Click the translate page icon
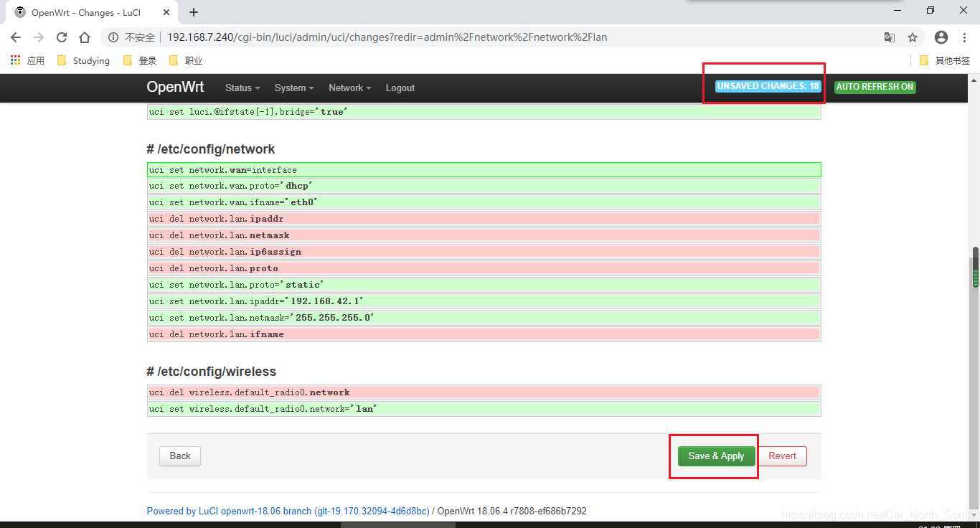Viewport: 980px width, 528px height. tap(890, 37)
